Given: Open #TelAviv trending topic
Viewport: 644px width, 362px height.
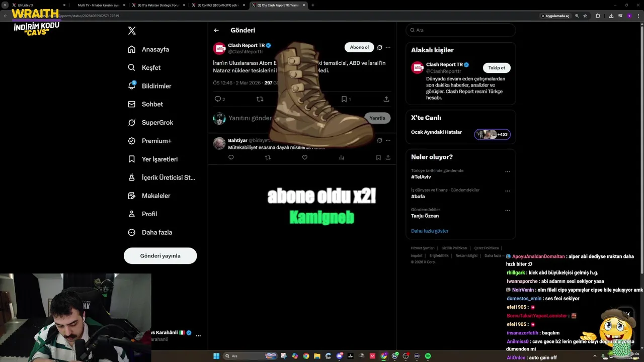Looking at the screenshot, I should [421, 177].
